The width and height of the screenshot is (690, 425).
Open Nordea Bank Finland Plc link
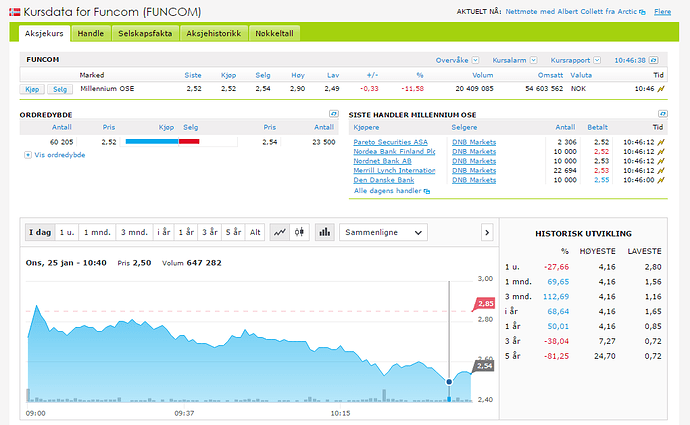click(x=394, y=152)
